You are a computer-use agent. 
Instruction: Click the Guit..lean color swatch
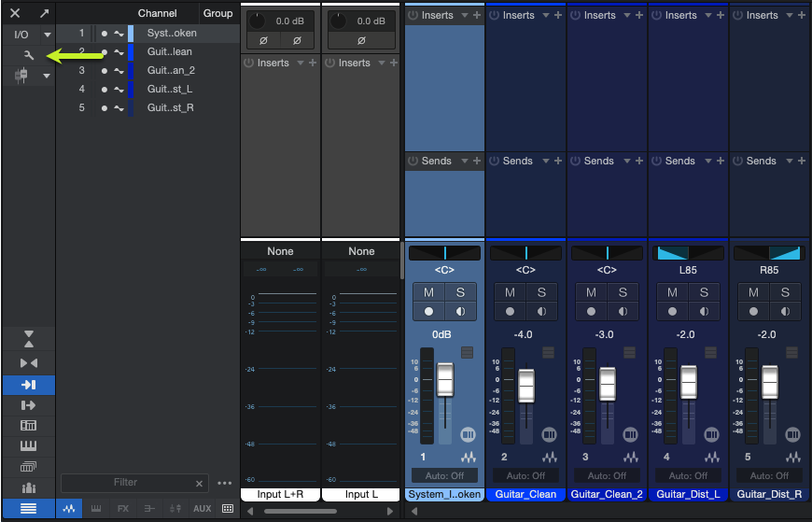[x=131, y=52]
